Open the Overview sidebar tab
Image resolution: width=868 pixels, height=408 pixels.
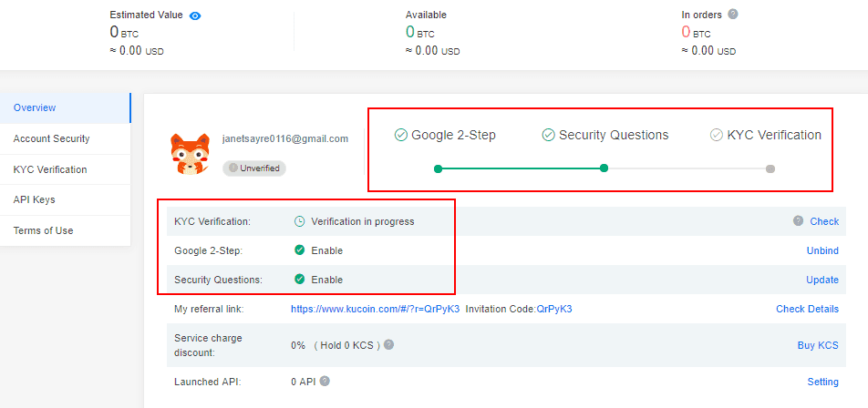click(x=35, y=107)
